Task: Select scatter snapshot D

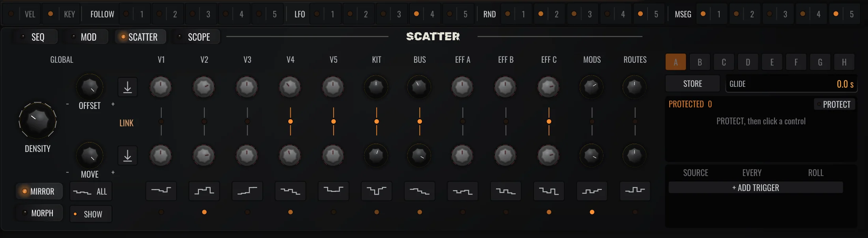Action: (x=748, y=62)
